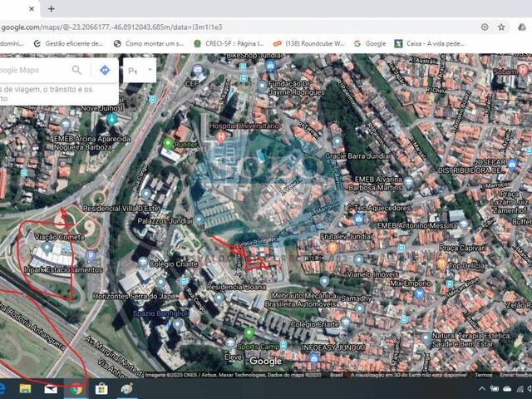This screenshot has height=399, width=532.
Task: Click the Maps search magnifier icon
Action: click(76, 70)
